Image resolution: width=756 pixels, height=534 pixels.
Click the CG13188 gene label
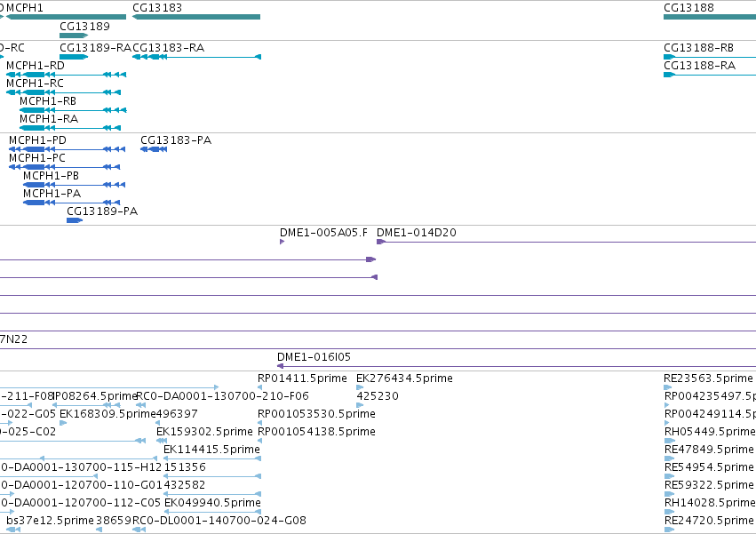coord(688,8)
